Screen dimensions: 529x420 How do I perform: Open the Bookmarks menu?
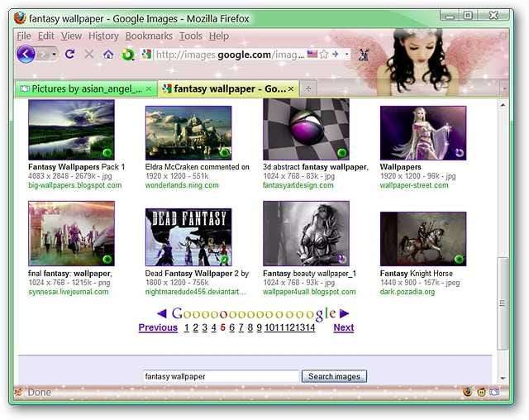click(149, 36)
